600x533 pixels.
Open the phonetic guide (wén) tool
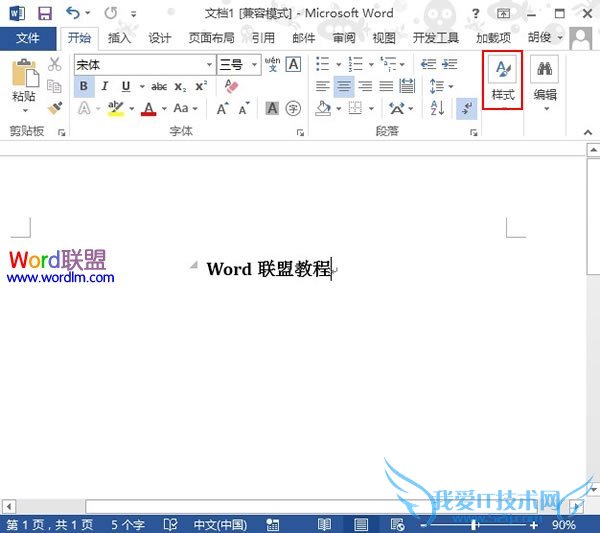pyautogui.click(x=272, y=64)
